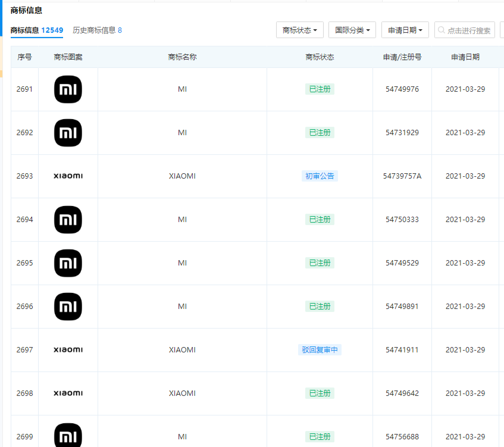This screenshot has width=504, height=447.
Task: Expand the 申请日期 filter dropdown
Action: pyautogui.click(x=405, y=30)
